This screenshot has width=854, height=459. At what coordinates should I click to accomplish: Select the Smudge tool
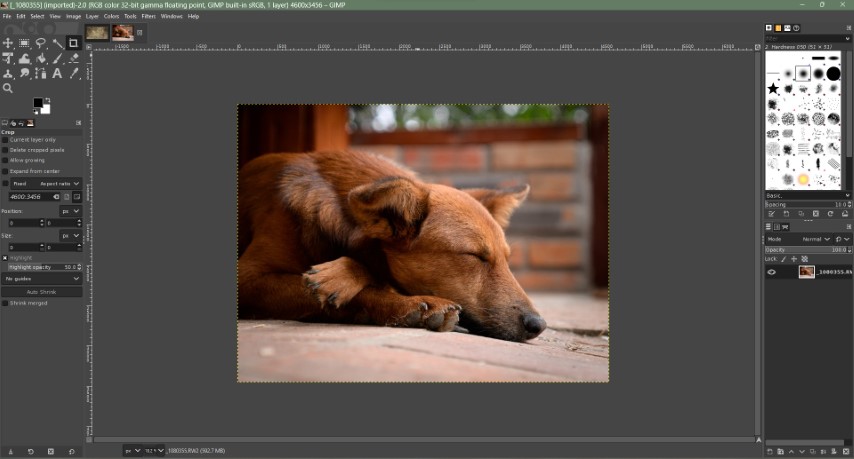click(x=24, y=74)
